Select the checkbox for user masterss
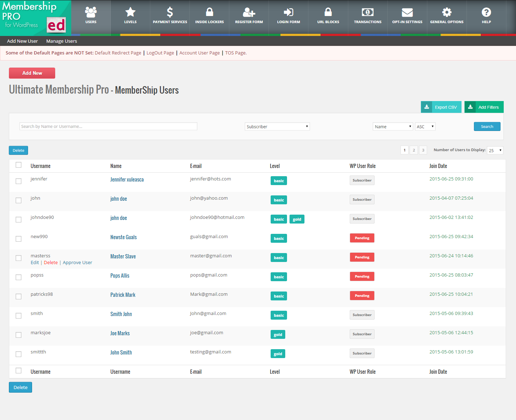Viewport: 516px width, 420px height. (x=19, y=258)
